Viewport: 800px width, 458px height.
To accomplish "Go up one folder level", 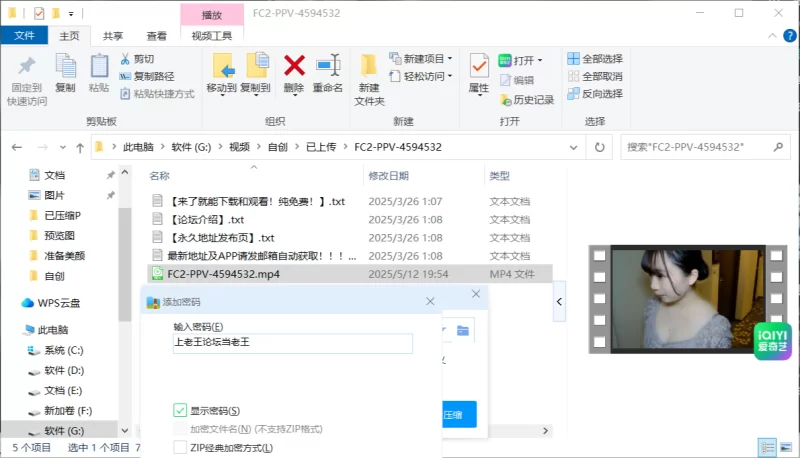I will click(80, 147).
